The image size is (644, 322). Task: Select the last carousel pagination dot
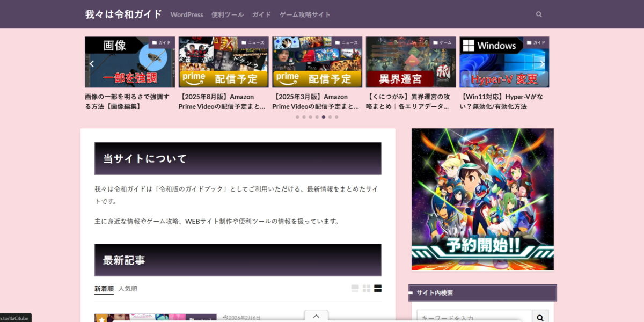click(x=336, y=117)
